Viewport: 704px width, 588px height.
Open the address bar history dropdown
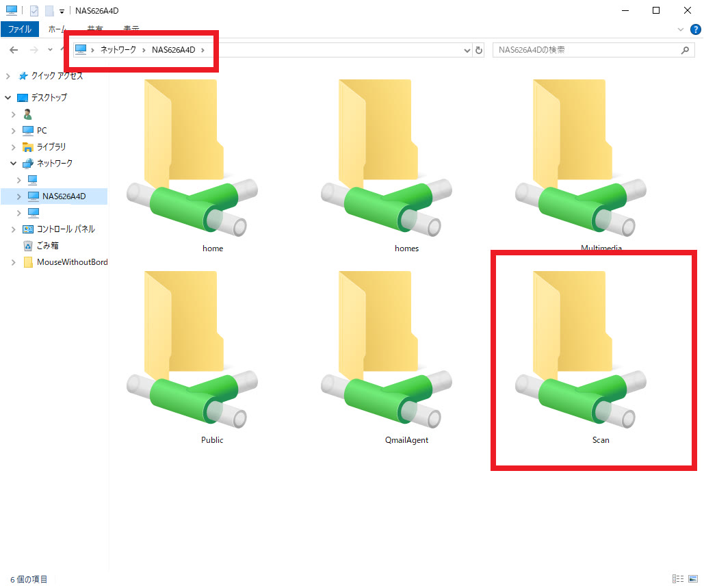[x=467, y=50]
